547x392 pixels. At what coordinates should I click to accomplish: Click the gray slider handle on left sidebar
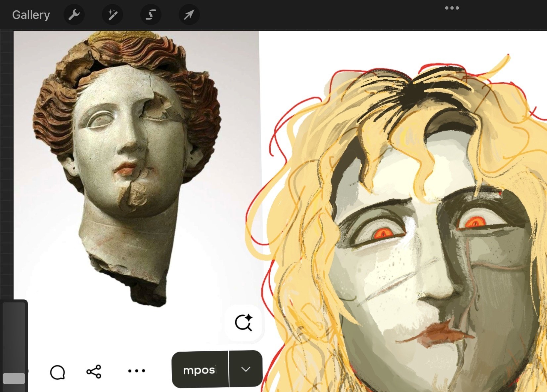[x=14, y=378]
